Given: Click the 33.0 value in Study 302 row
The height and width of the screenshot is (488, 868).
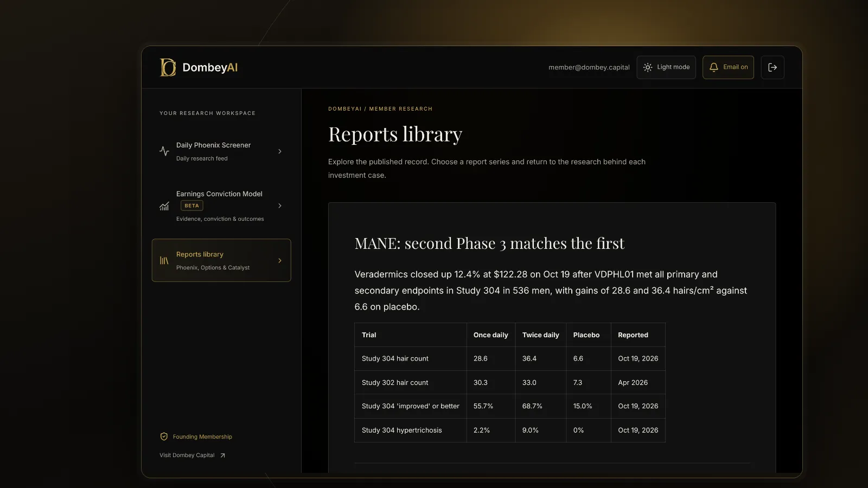Looking at the screenshot, I should 529,382.
